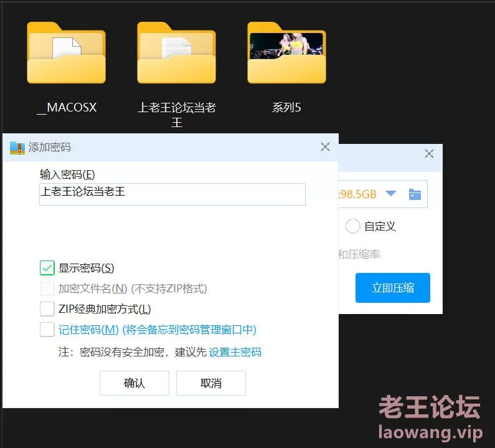The width and height of the screenshot is (495, 448).
Task: Close the compression window behind the dialog
Action: point(429,154)
